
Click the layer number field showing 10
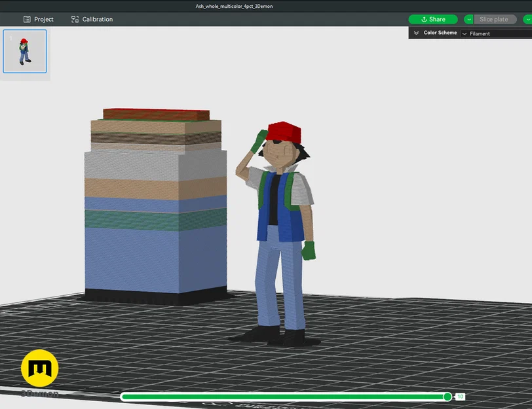pyautogui.click(x=460, y=397)
